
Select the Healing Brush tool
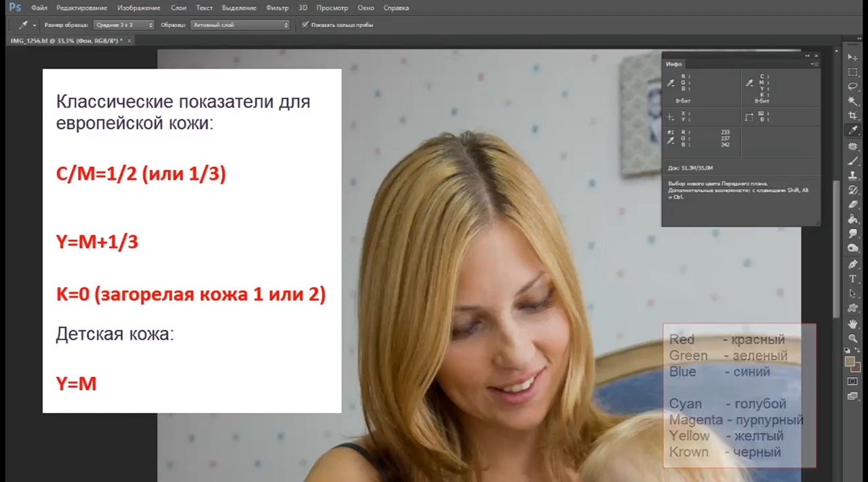click(x=853, y=146)
